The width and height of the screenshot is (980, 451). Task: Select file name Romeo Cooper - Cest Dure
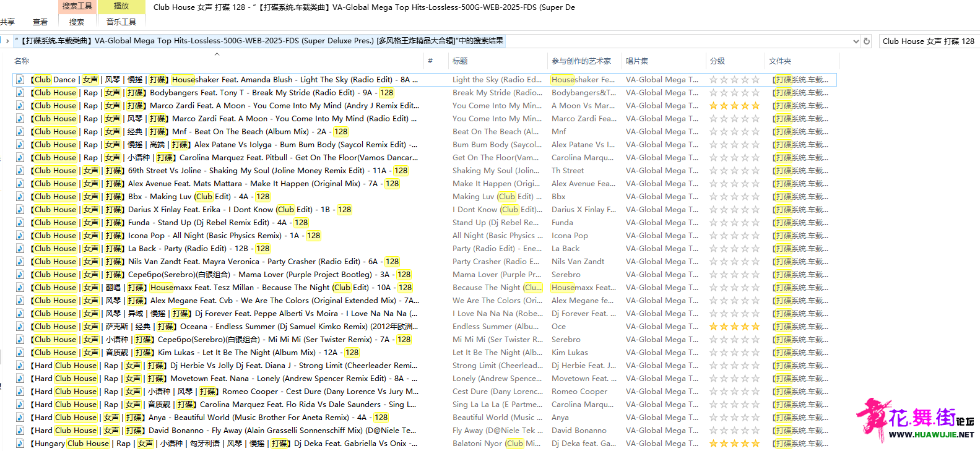(224, 392)
